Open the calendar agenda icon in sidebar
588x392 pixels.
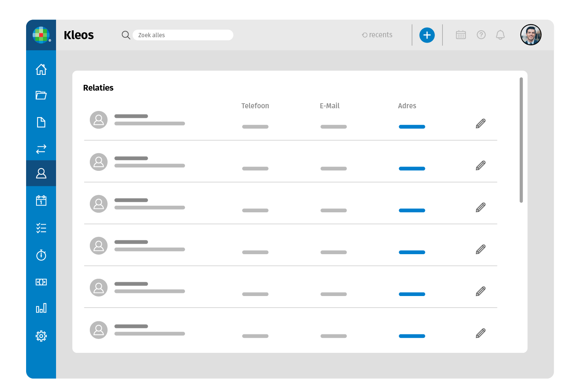[x=41, y=200]
